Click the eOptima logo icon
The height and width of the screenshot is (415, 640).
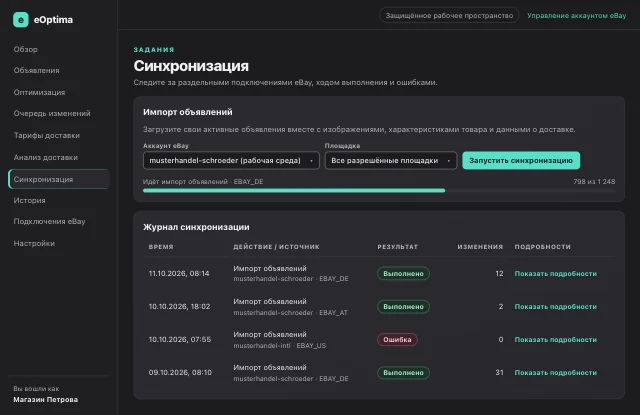click(20, 20)
